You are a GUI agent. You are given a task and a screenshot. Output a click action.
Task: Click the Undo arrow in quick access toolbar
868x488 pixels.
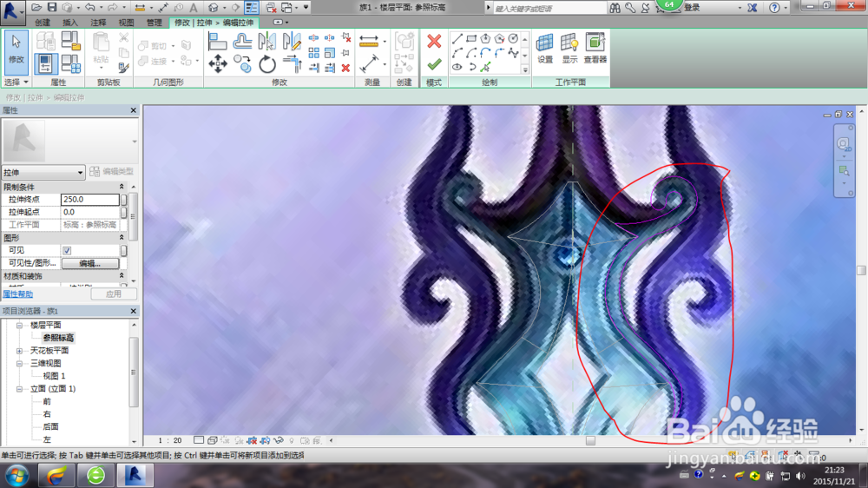pos(89,7)
